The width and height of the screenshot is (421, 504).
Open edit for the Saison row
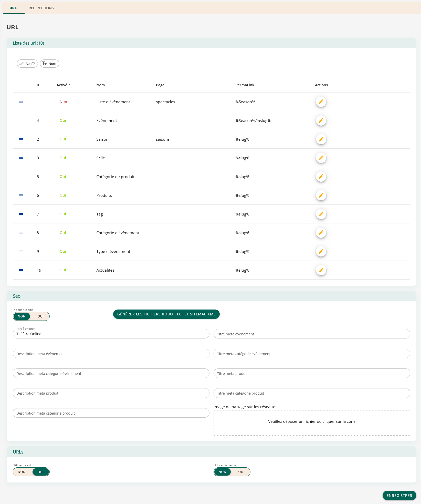tap(321, 139)
